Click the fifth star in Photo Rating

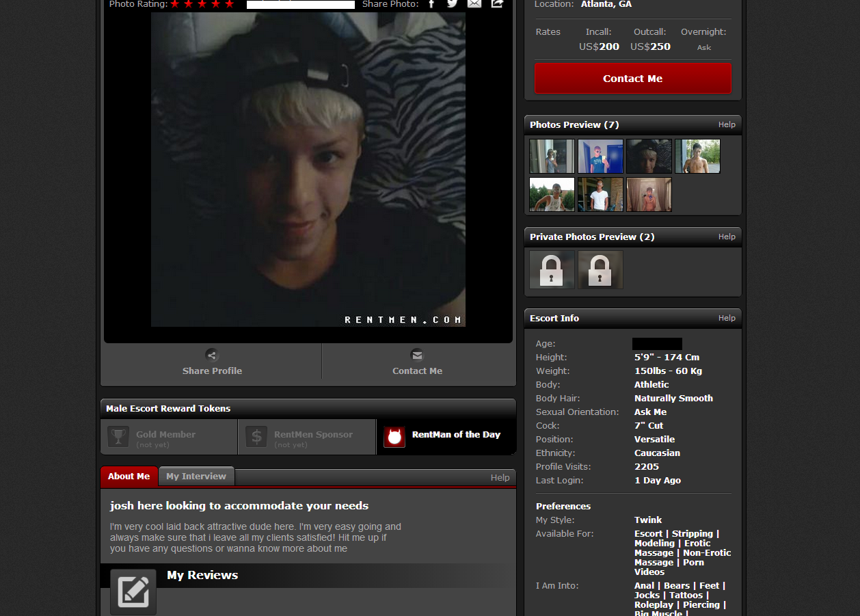tap(229, 4)
